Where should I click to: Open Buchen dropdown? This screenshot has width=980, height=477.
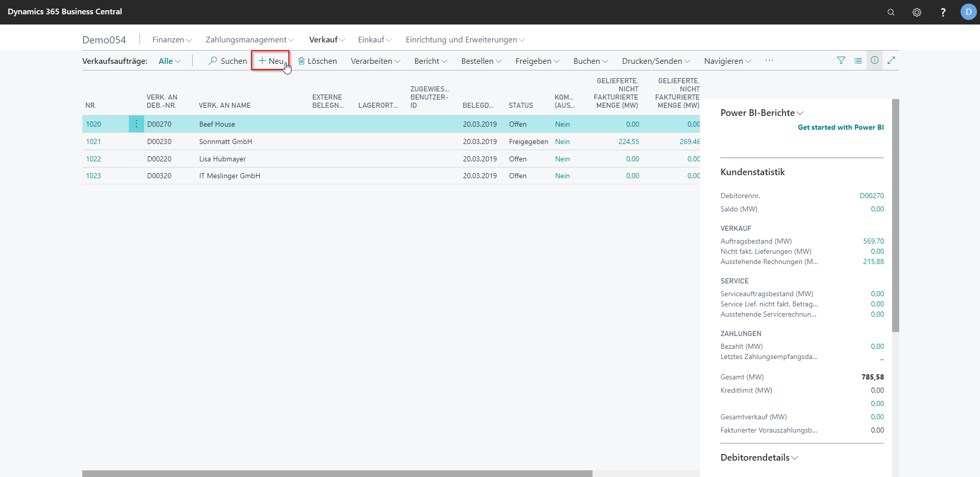(x=590, y=61)
